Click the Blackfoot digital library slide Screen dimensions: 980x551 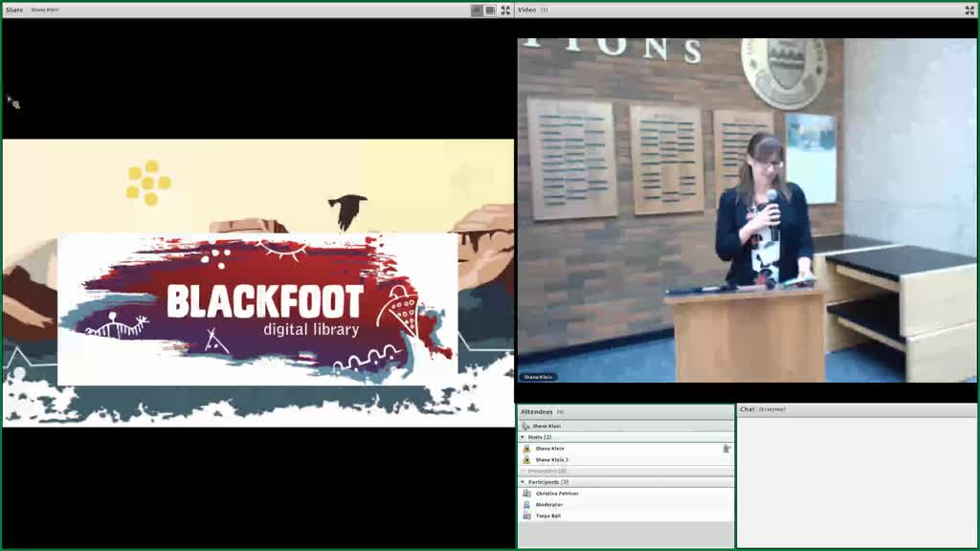258,283
